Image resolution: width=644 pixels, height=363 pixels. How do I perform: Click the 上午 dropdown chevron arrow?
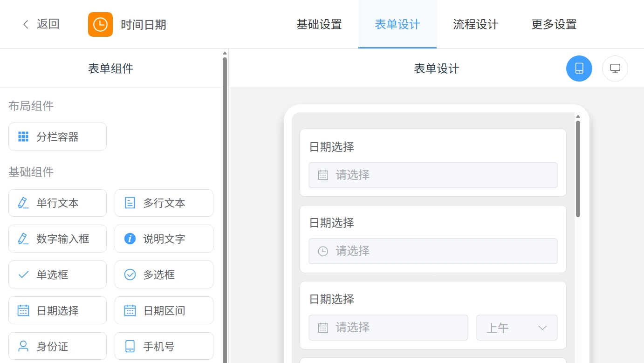point(542,328)
